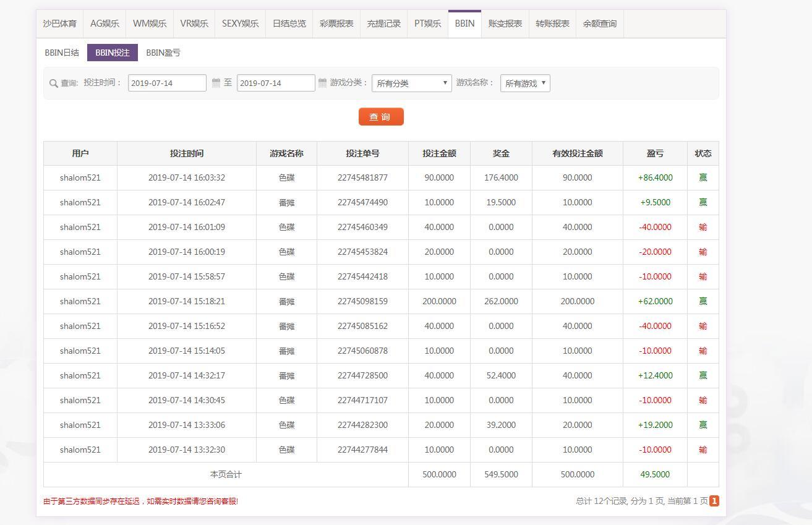The width and height of the screenshot is (812, 525).
Task: Click page number 1 in pagination
Action: 714,501
